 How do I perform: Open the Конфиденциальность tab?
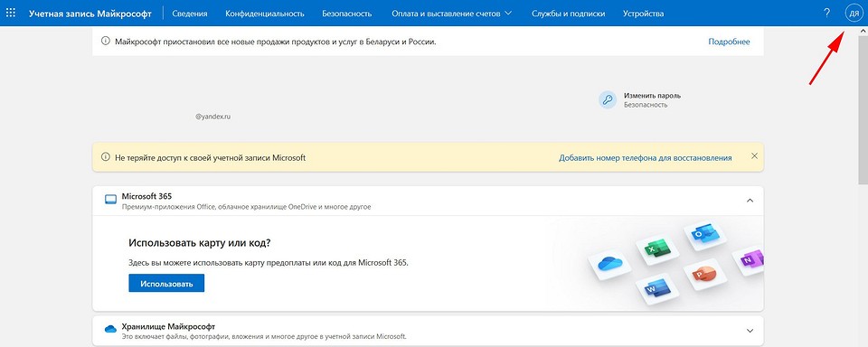265,14
